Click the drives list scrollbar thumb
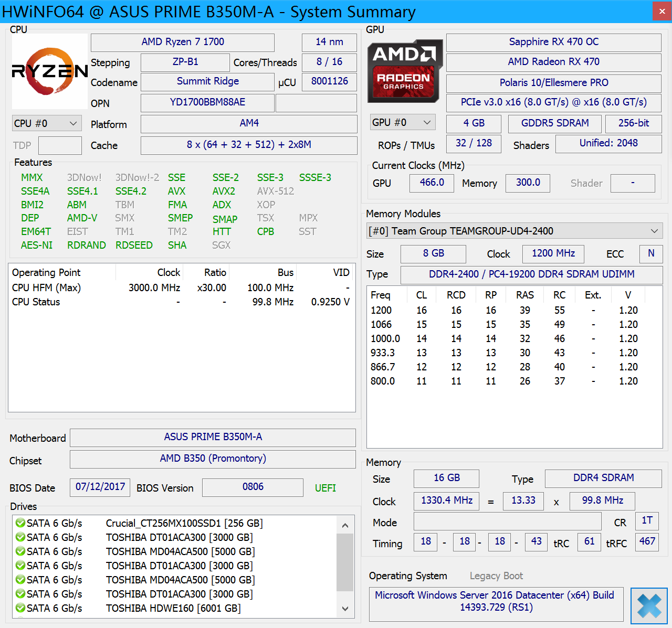The width and height of the screenshot is (672, 628). click(345, 562)
